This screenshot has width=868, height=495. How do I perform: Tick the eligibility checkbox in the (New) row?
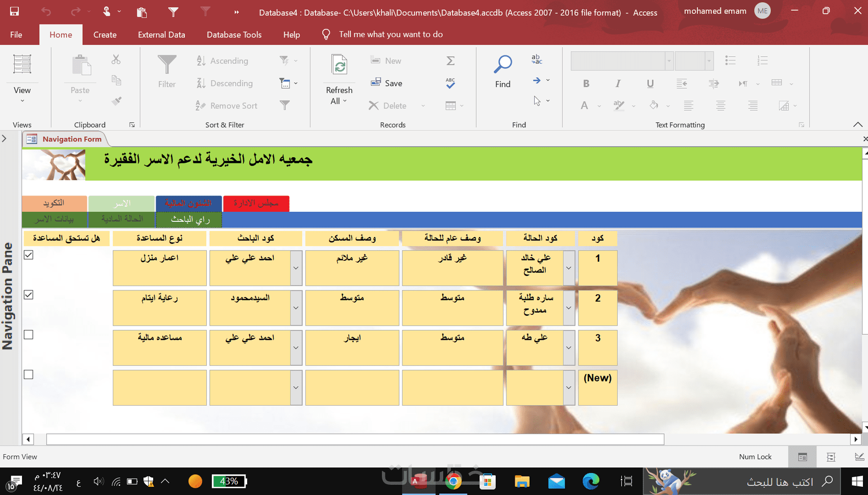(29, 374)
